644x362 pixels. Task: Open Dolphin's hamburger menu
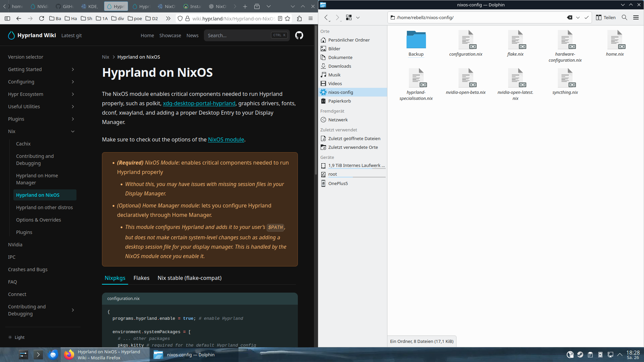636,17
